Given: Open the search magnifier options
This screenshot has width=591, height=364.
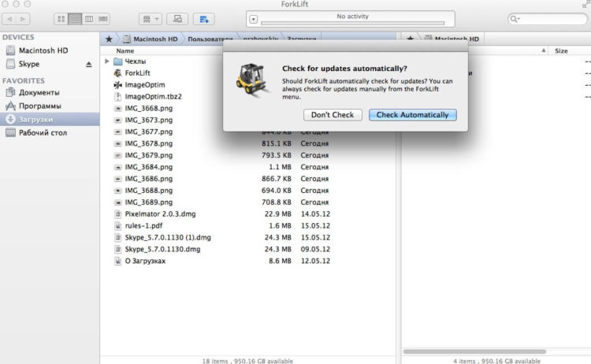Looking at the screenshot, I should point(515,19).
